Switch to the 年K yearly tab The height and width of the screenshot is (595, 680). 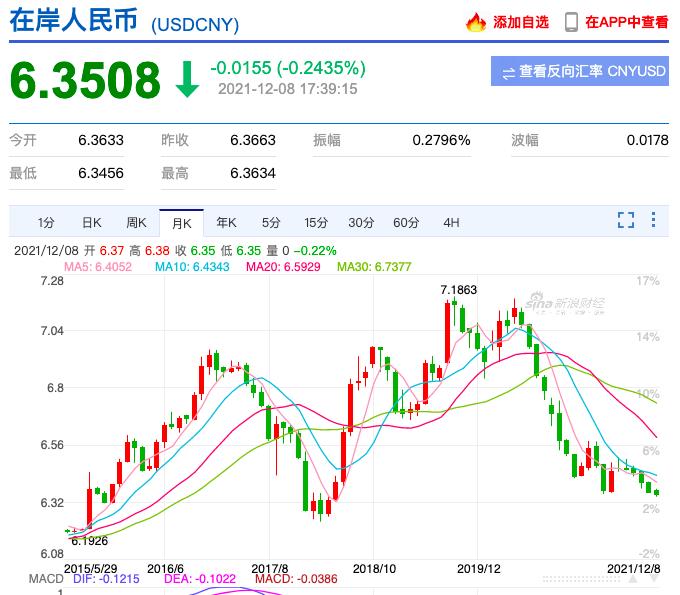(226, 222)
